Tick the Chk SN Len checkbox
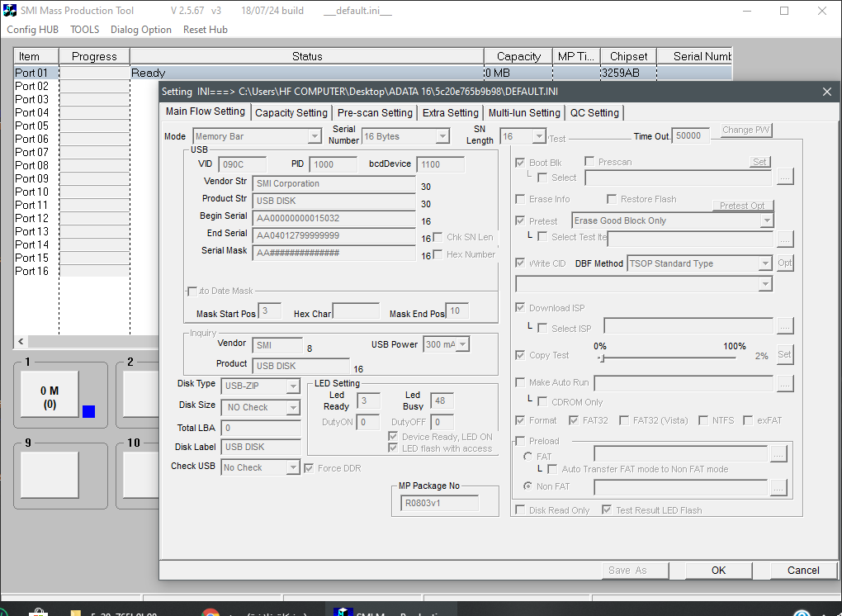This screenshot has height=616, width=842. click(x=438, y=237)
